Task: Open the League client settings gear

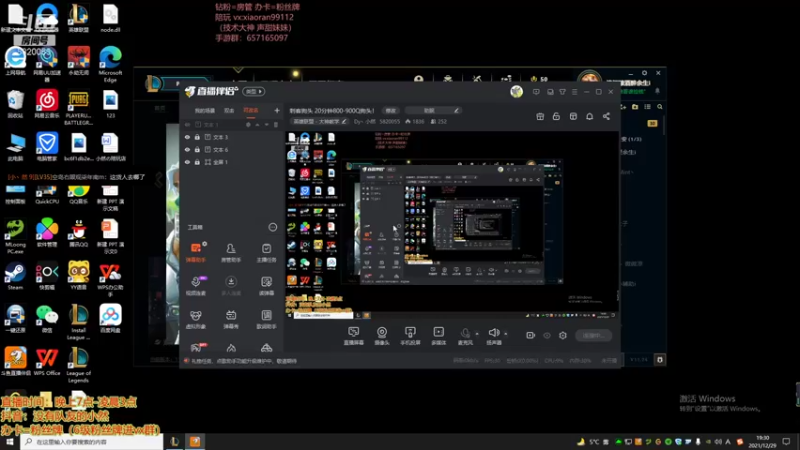Action: click(644, 73)
